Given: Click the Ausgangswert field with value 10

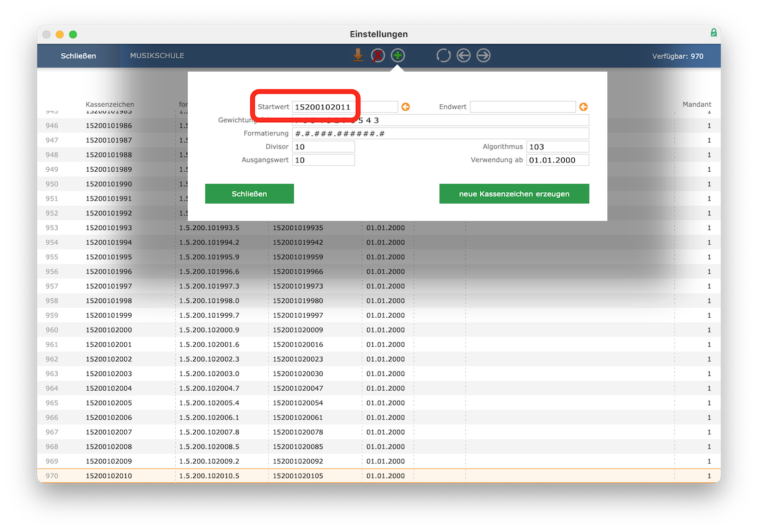Looking at the screenshot, I should coord(323,160).
